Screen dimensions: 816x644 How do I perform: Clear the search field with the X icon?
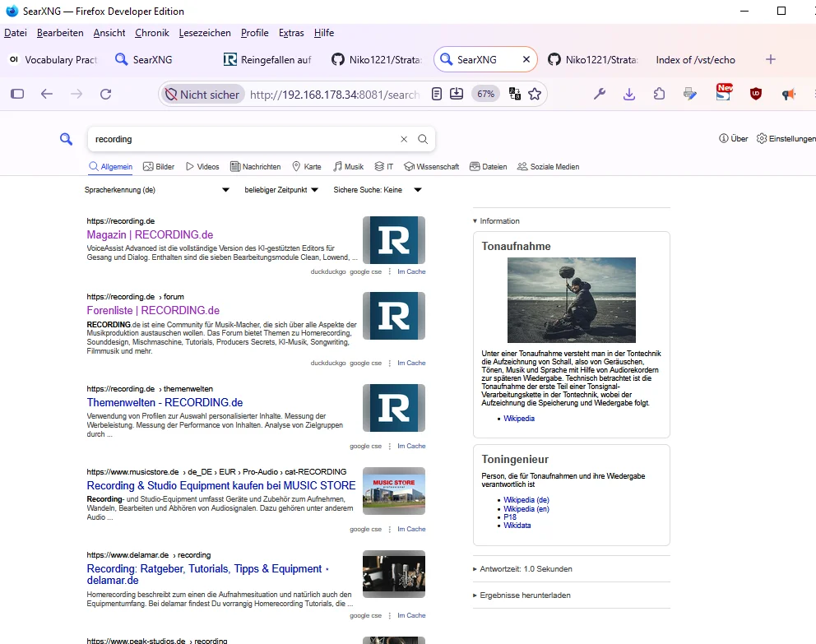pos(404,139)
